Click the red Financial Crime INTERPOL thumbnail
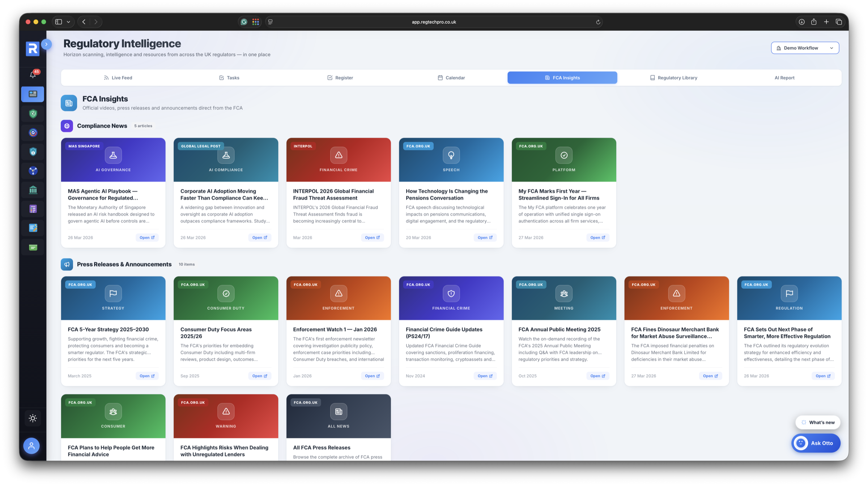Image resolution: width=868 pixels, height=486 pixels. pyautogui.click(x=339, y=160)
